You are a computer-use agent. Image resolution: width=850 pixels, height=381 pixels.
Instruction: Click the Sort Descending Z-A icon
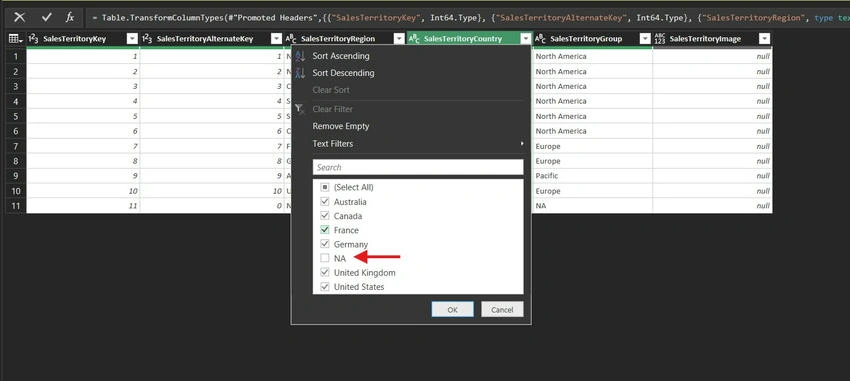tap(300, 73)
